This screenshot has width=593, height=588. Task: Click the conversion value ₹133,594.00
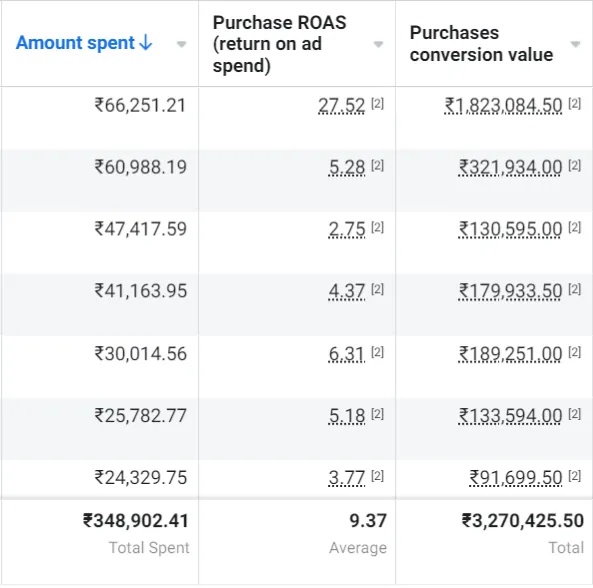pyautogui.click(x=510, y=416)
